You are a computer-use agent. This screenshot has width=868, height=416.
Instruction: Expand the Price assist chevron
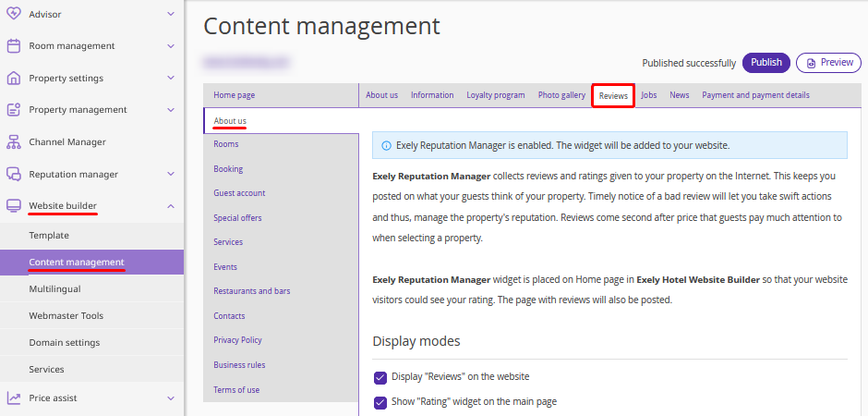(x=171, y=398)
